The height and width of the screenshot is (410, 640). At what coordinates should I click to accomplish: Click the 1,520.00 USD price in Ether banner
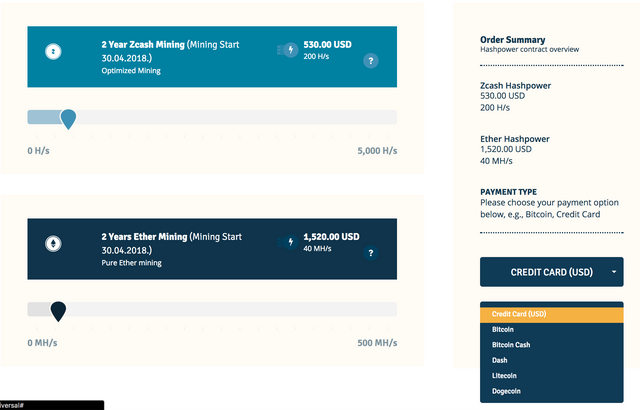click(x=331, y=237)
